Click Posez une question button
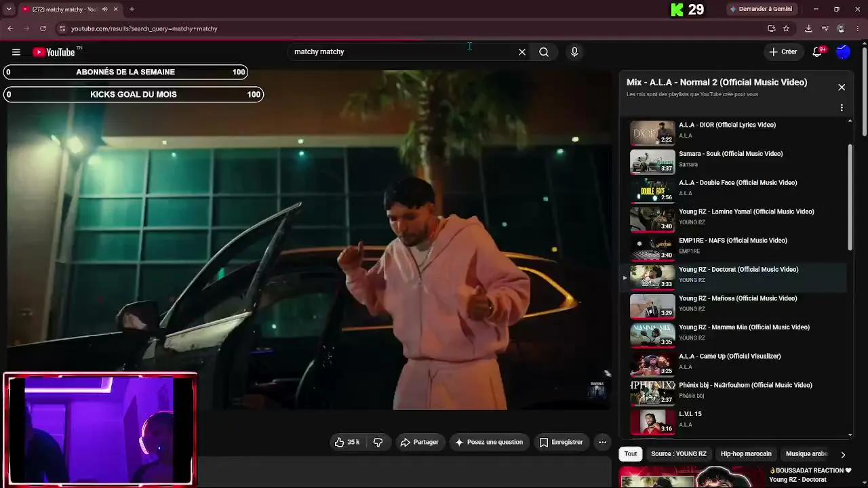 [x=489, y=443]
